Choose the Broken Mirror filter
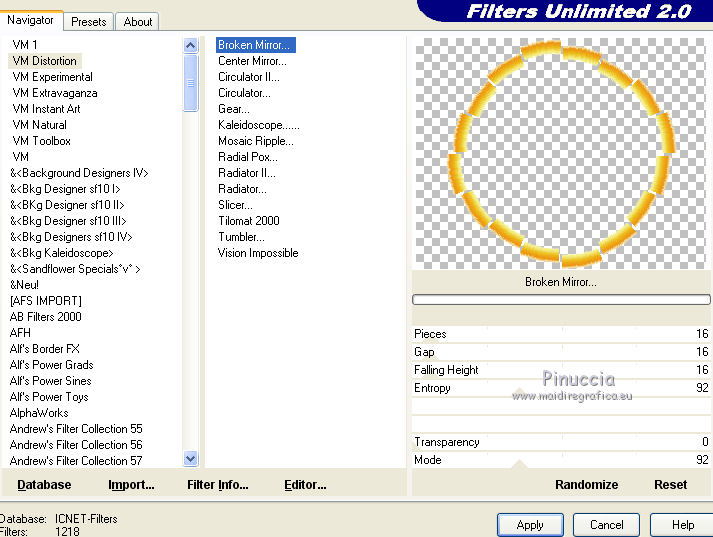713x537 pixels. pyautogui.click(x=256, y=45)
